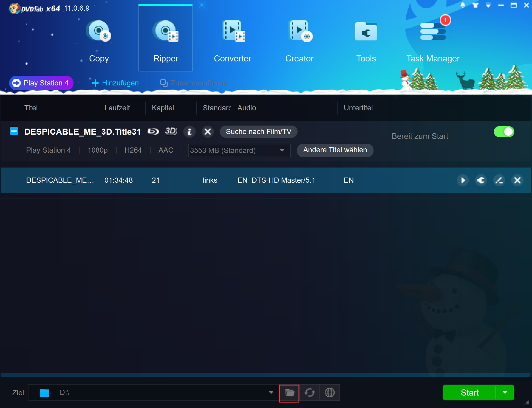Viewport: 532px width, 408px height.
Task: Click the green Start button
Action: point(469,392)
